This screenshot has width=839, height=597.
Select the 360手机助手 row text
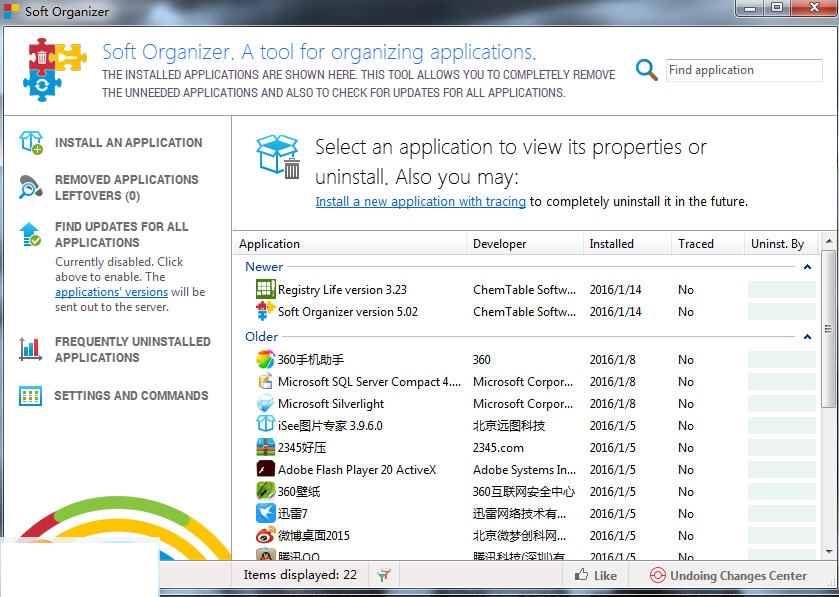click(x=310, y=359)
